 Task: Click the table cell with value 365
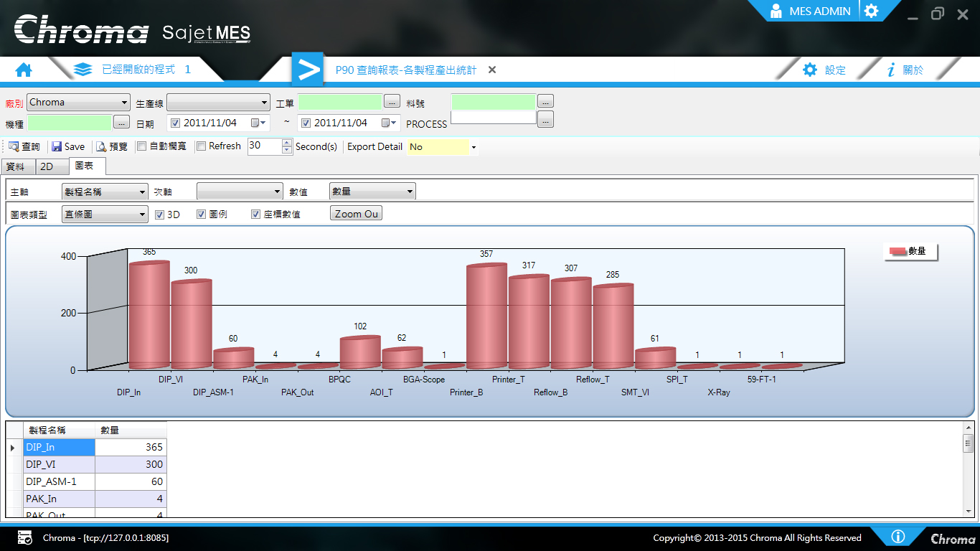[x=131, y=447]
